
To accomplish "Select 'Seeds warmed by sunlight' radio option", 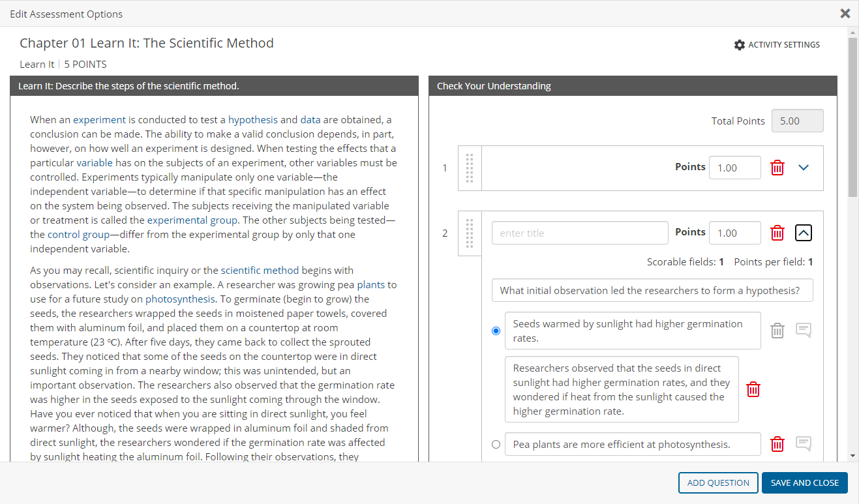I will [496, 331].
